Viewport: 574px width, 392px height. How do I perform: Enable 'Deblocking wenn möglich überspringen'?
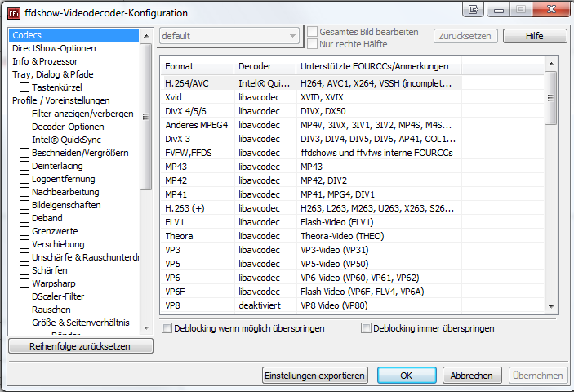tap(167, 328)
